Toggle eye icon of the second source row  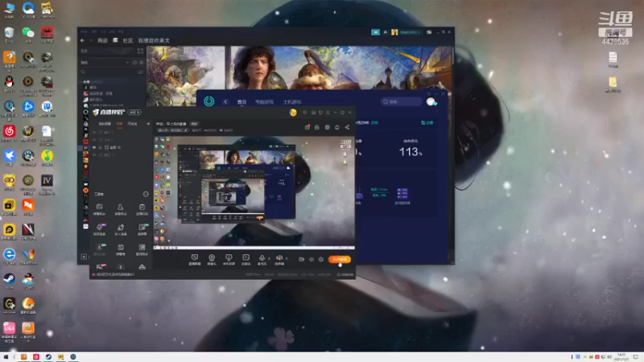[x=94, y=139]
